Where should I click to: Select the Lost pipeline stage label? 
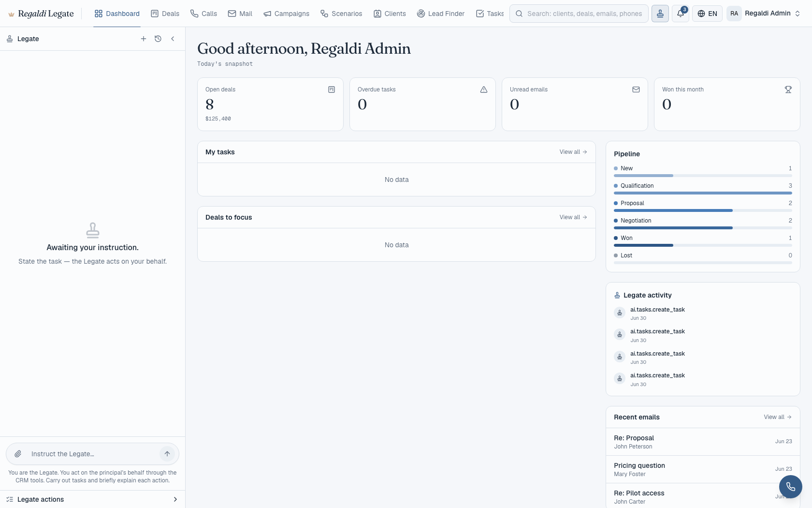click(626, 255)
